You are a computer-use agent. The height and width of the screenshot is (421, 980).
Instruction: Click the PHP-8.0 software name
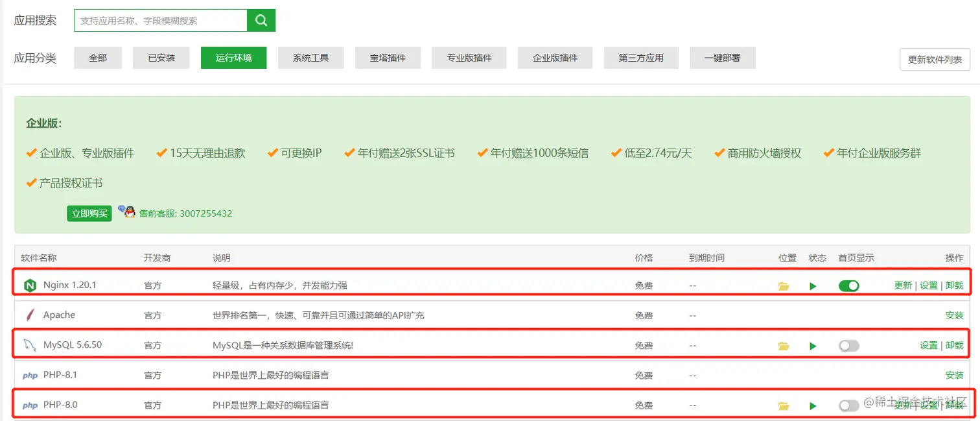tap(60, 405)
